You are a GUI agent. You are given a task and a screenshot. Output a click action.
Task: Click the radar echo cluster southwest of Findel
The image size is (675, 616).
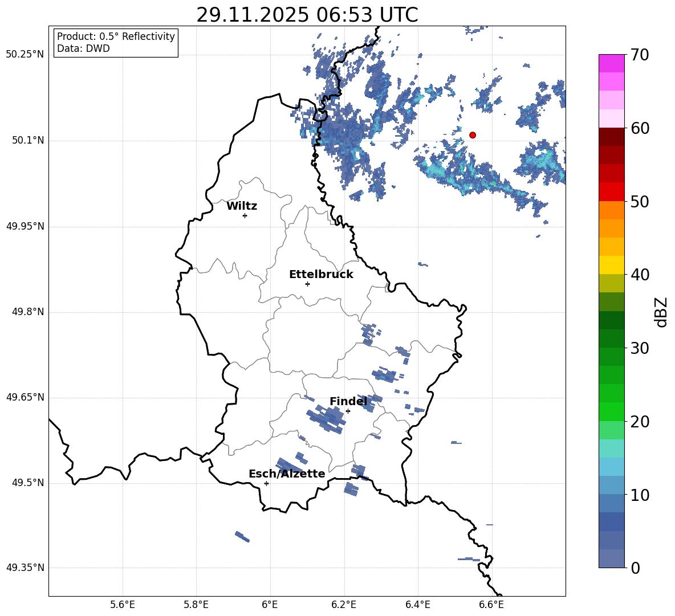[x=326, y=419]
